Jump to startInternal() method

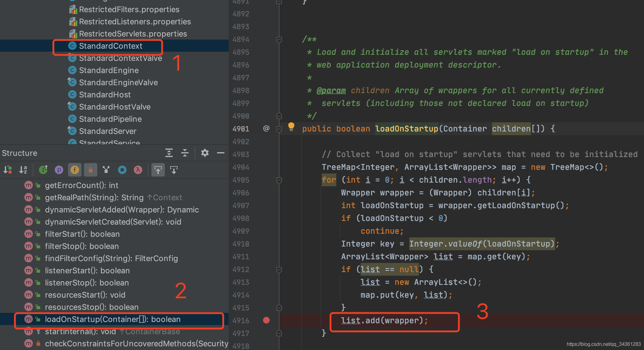click(113, 331)
